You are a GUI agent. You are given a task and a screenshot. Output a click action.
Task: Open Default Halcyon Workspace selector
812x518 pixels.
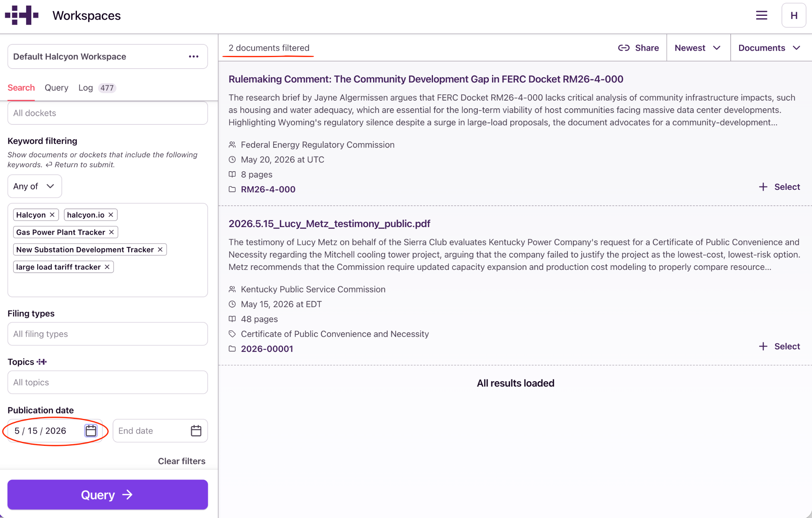point(107,56)
